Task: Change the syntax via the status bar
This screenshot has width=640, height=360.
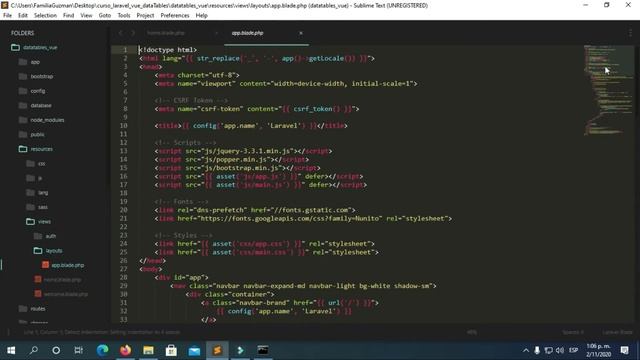Action: point(617,332)
